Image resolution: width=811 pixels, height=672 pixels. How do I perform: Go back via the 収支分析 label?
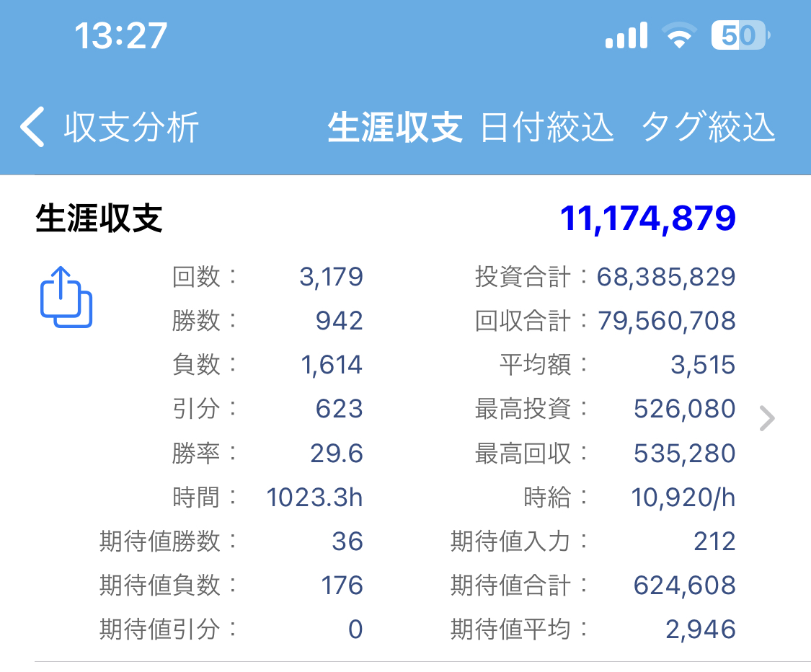click(131, 127)
